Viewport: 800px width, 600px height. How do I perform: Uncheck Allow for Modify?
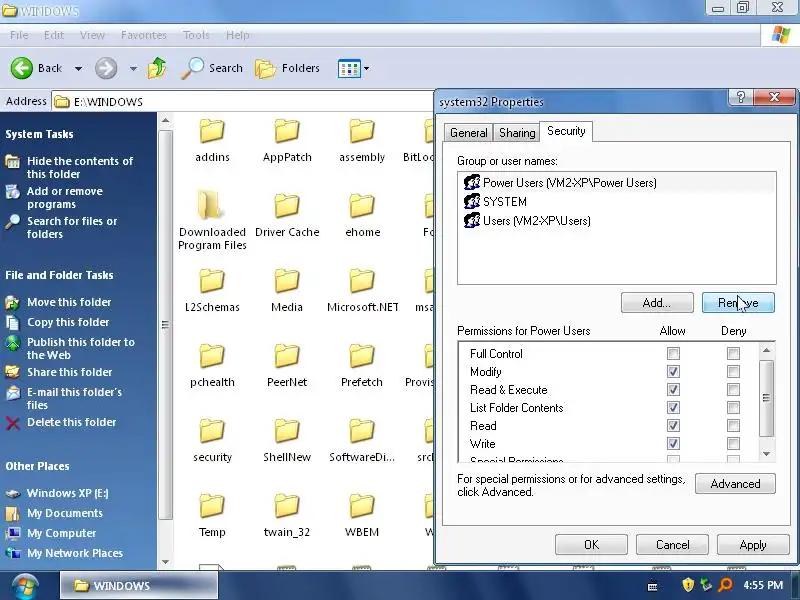[x=673, y=371]
